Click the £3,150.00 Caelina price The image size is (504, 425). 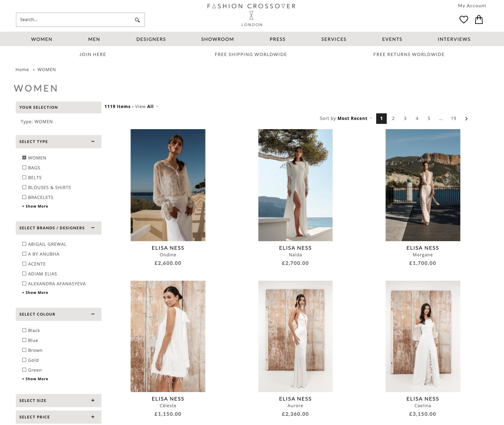click(423, 414)
